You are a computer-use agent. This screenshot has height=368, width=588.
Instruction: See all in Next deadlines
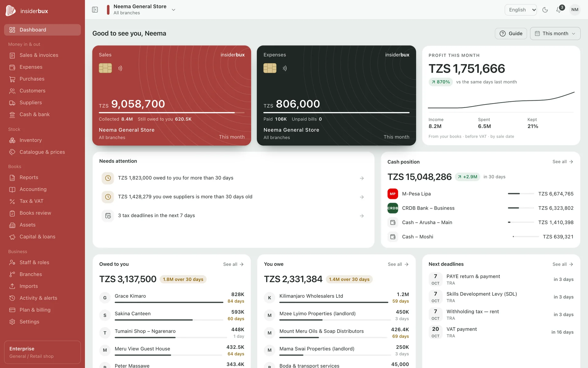pos(563,264)
